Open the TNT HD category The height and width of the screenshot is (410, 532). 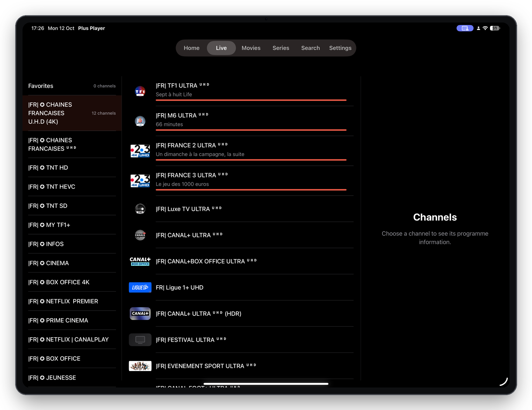[72, 168]
